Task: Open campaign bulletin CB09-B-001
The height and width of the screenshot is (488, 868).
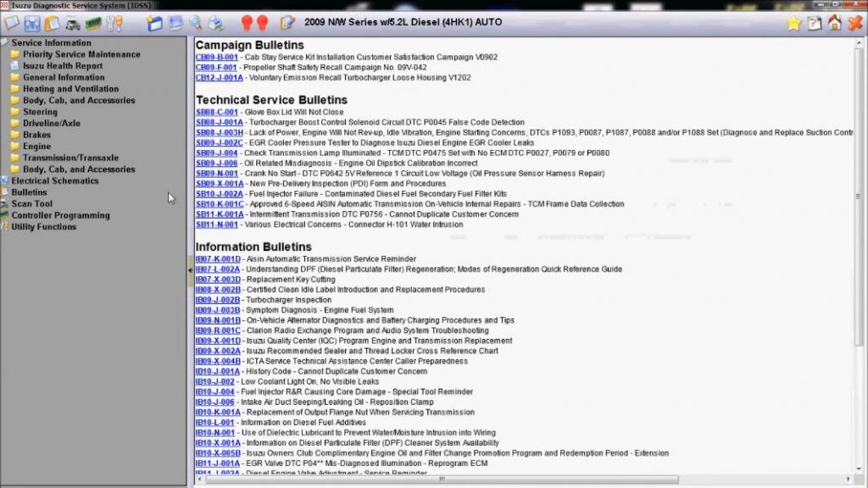Action: click(216, 57)
